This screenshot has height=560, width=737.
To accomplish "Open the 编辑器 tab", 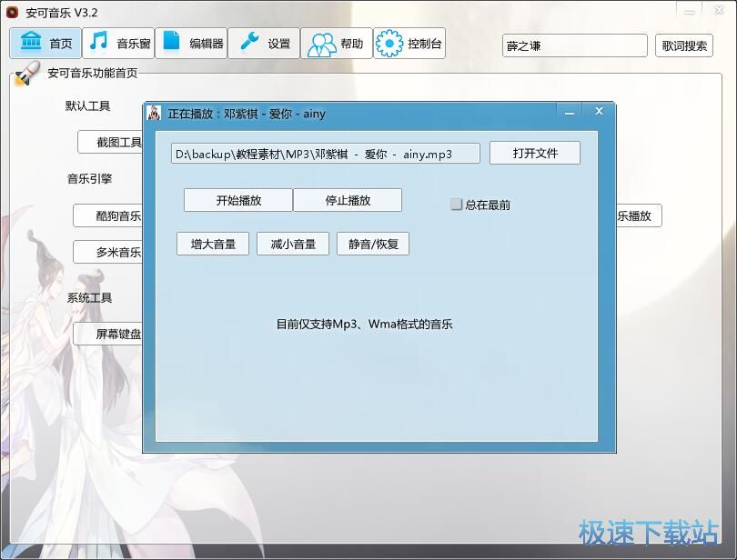I will (191, 44).
